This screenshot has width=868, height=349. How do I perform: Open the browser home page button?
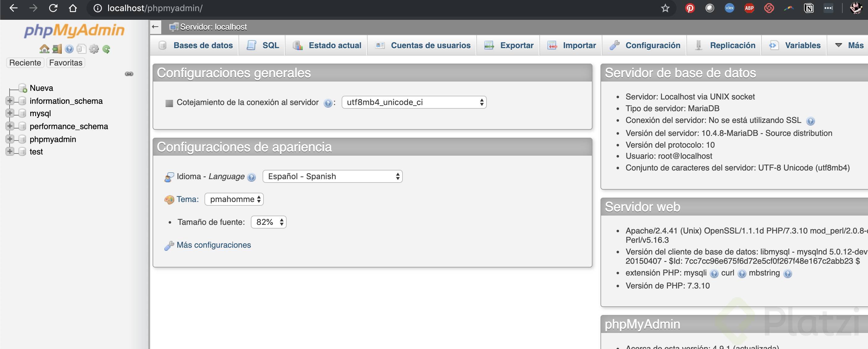73,8
